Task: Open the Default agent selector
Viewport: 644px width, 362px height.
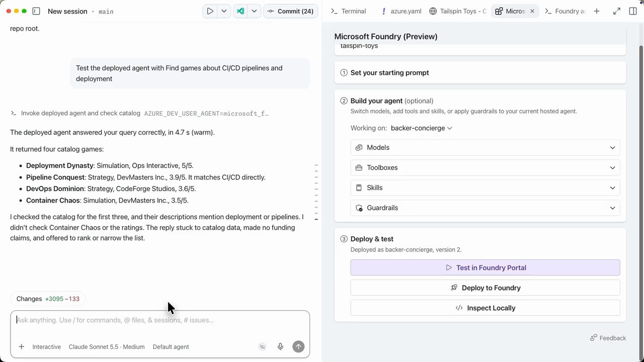Action: click(x=171, y=347)
